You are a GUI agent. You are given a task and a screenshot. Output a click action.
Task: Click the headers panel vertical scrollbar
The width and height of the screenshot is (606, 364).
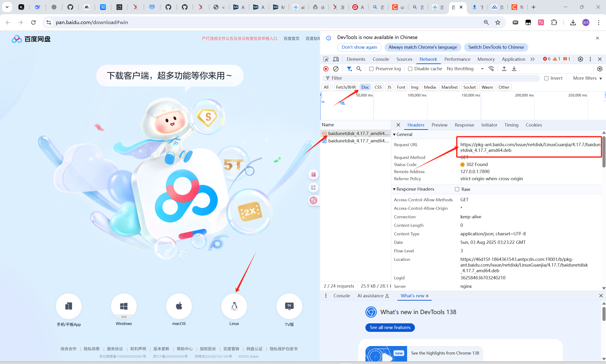[604, 152]
